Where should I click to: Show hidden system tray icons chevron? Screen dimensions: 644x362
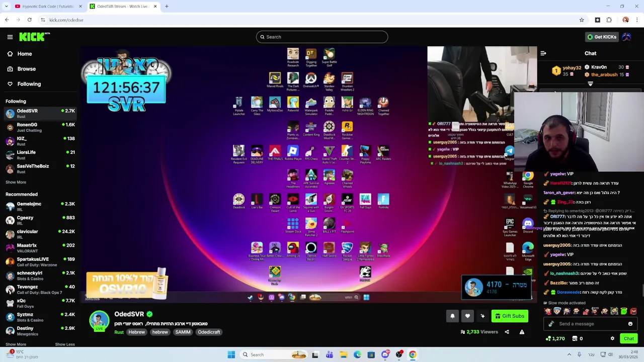(569, 354)
